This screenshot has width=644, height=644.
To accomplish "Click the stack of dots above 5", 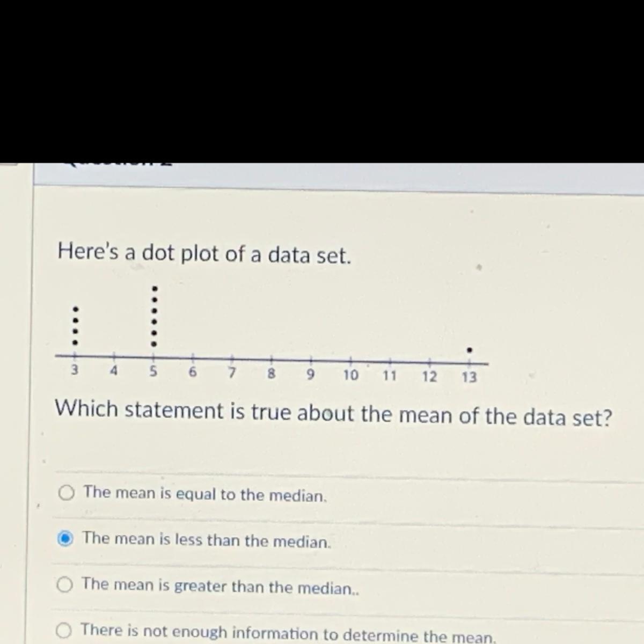I will 155,316.
